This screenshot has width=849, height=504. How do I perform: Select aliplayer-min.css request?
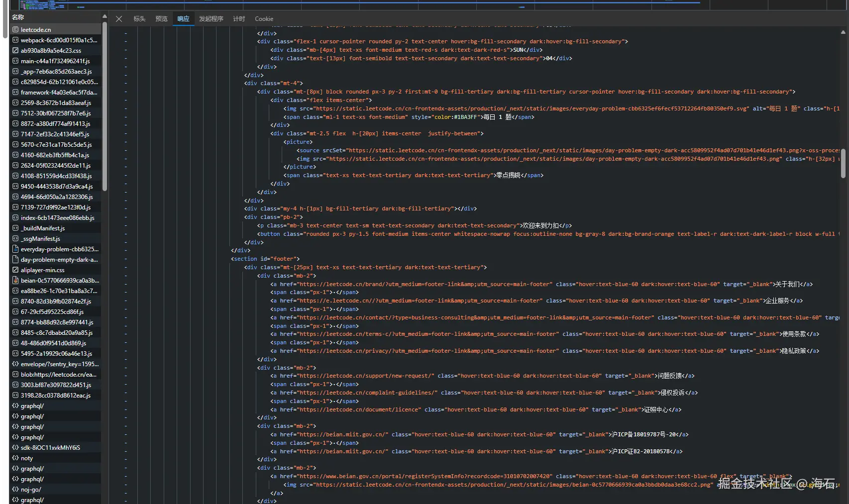pos(56,270)
